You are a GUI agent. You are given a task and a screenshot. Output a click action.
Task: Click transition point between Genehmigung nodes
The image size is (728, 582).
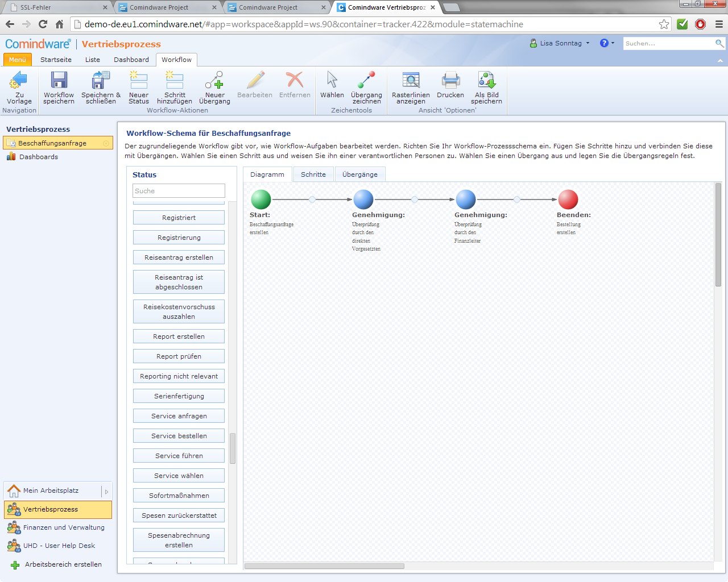point(415,199)
